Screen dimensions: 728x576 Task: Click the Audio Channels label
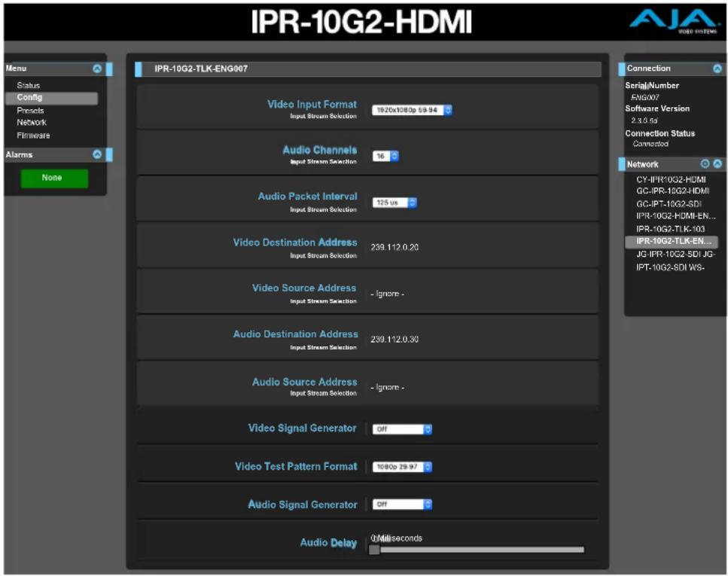click(320, 150)
